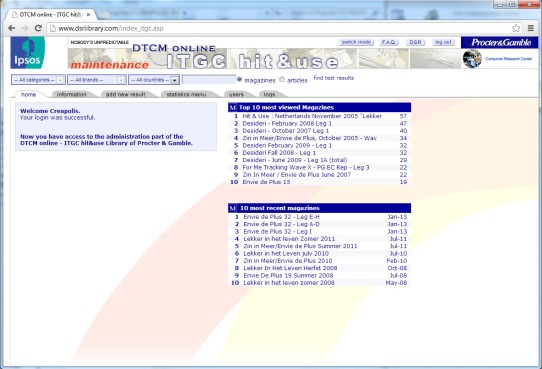Select the articles radio button
This screenshot has width=542, height=369.
[282, 79]
